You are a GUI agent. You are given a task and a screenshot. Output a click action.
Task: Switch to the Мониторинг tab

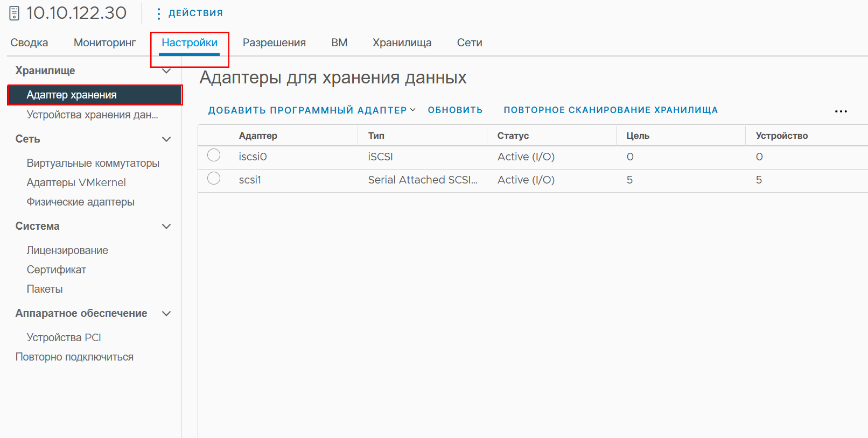pos(105,43)
